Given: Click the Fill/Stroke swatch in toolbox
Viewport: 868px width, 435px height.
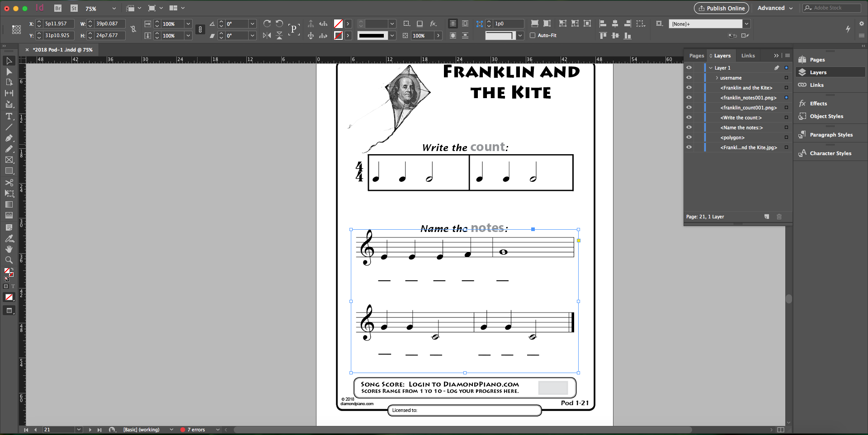Looking at the screenshot, I should (9, 272).
